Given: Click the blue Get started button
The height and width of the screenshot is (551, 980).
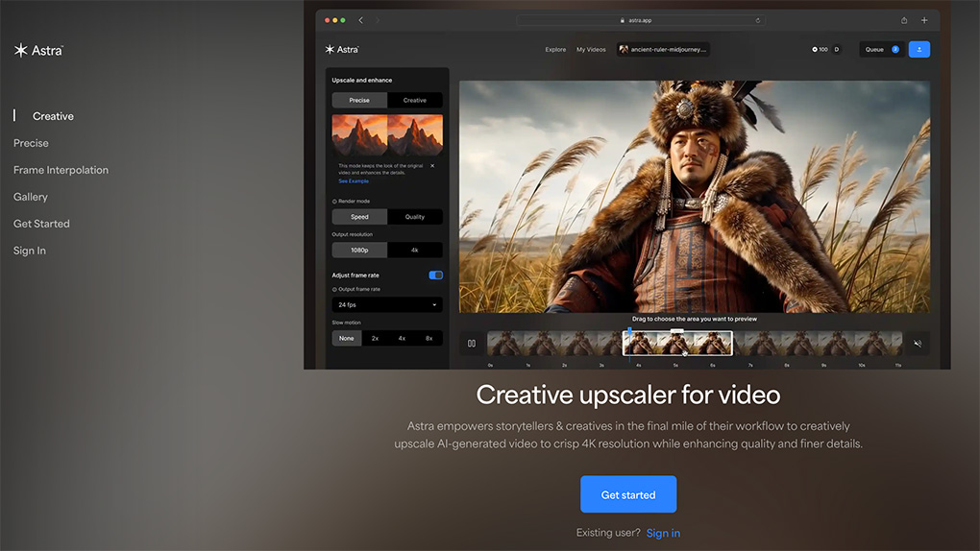Looking at the screenshot, I should [628, 494].
